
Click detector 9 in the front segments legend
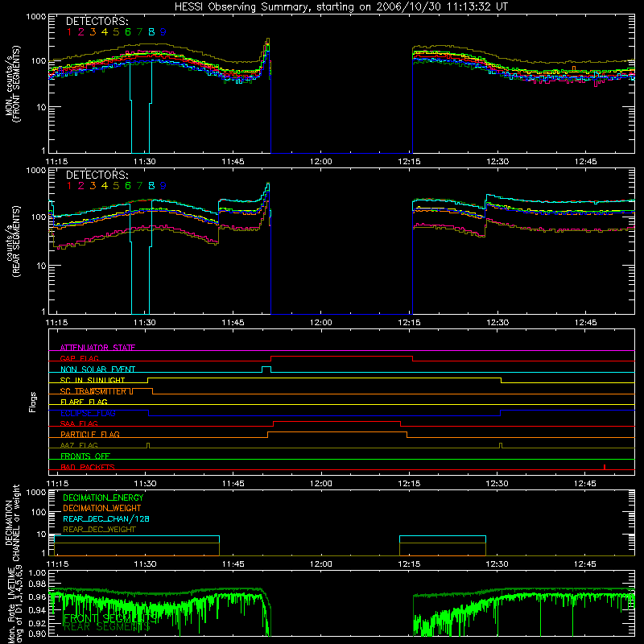163,32
